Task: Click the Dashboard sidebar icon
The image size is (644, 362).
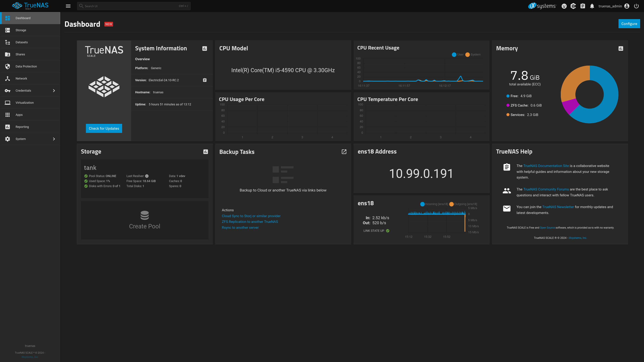Action: (x=8, y=18)
